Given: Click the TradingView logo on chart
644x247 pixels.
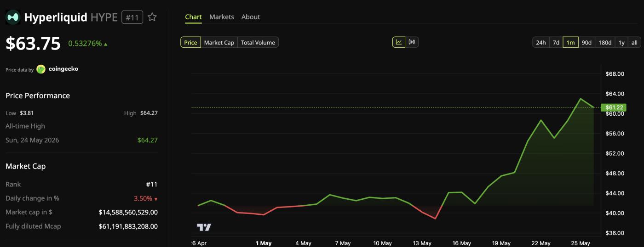Looking at the screenshot, I should click(x=204, y=227).
